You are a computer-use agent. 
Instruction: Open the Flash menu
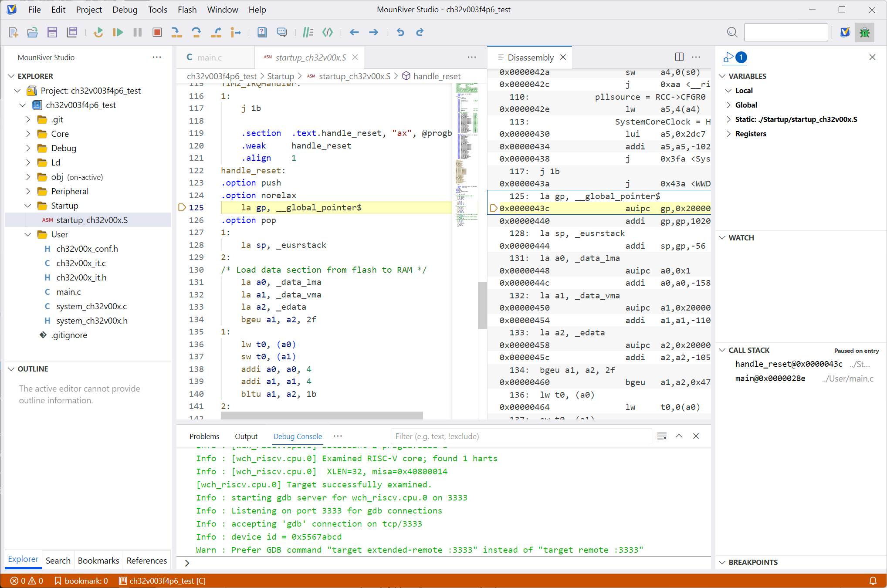coord(187,10)
